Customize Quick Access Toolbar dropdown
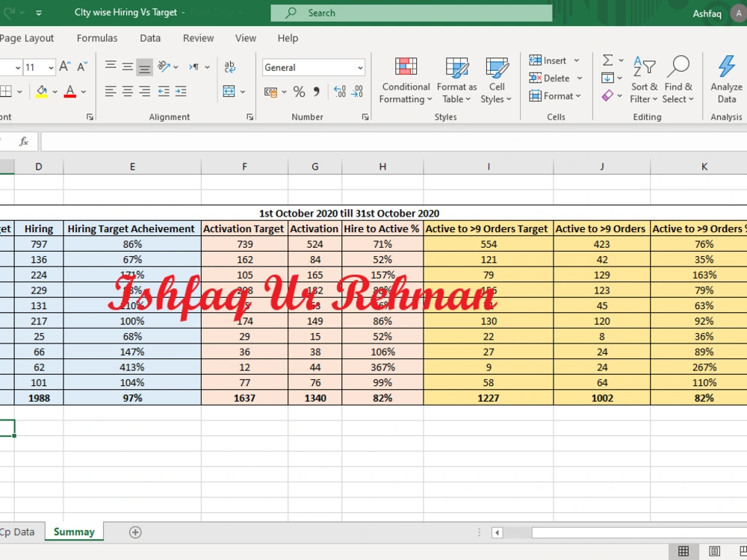 39,13
